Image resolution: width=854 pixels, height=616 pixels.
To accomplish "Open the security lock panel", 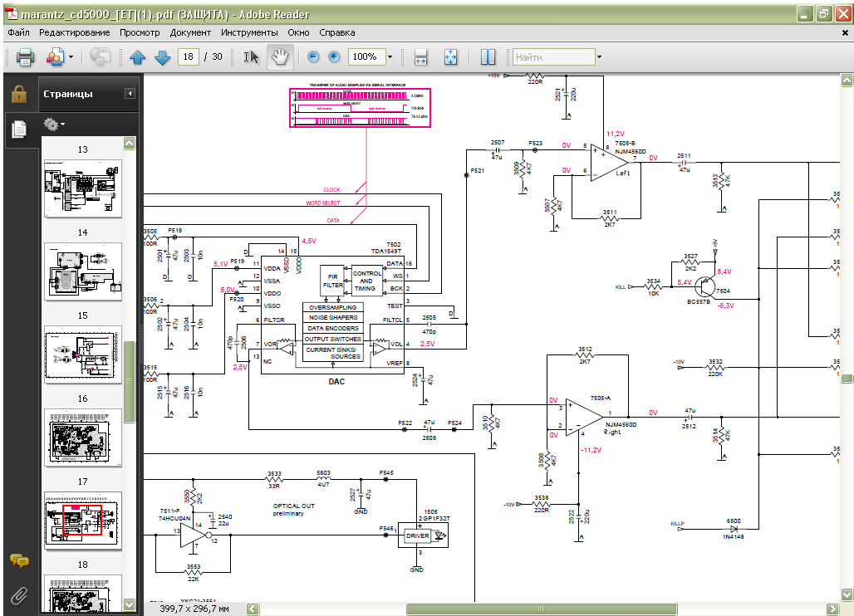I will 18,94.
